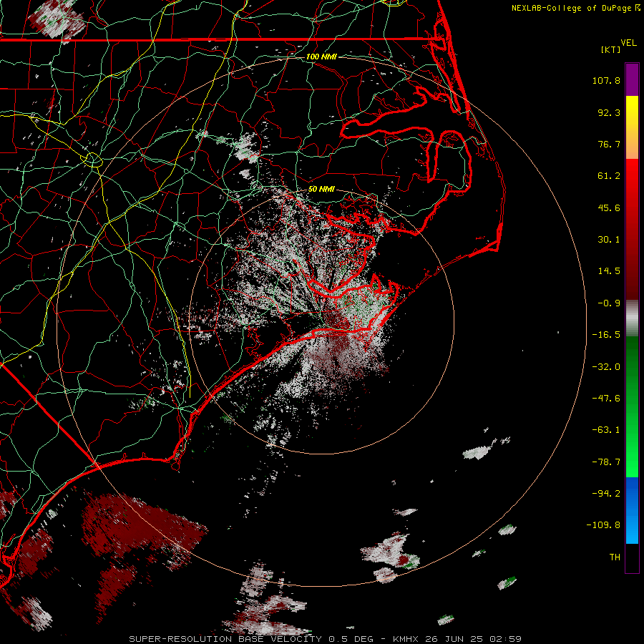Click the 50 NMI range ring label
This screenshot has height=644, width=644.
tap(321, 189)
